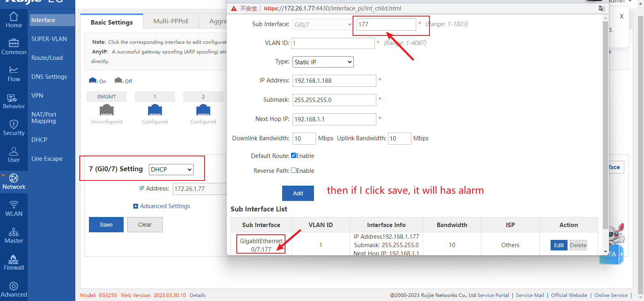
Task: Click the Others ISP cell
Action: (x=510, y=245)
